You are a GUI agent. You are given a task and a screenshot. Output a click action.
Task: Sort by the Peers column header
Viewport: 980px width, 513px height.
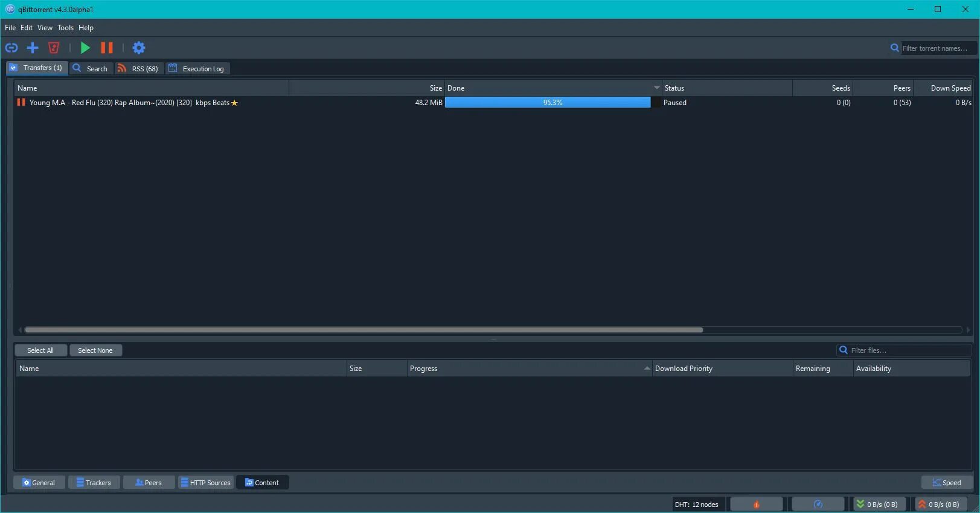pos(883,88)
